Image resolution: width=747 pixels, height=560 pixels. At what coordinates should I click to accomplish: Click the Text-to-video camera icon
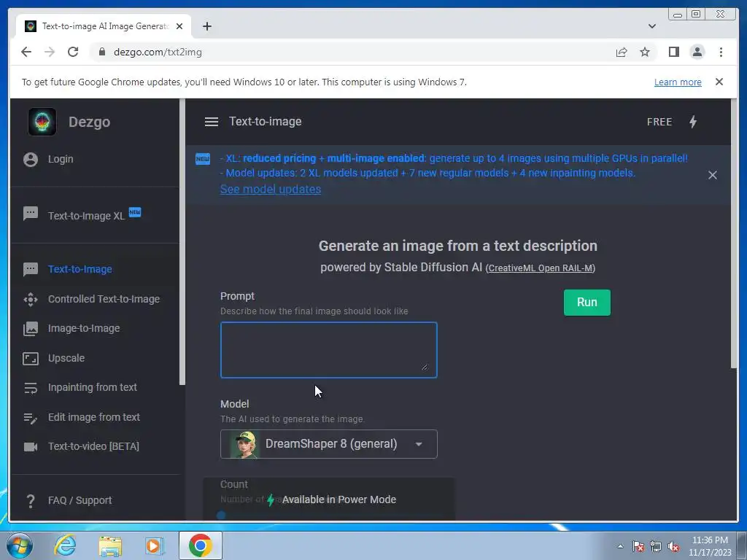click(x=31, y=447)
